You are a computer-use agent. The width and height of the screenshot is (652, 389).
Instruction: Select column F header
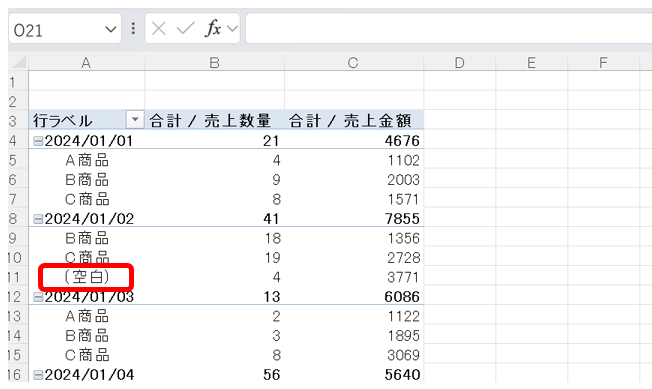(603, 62)
